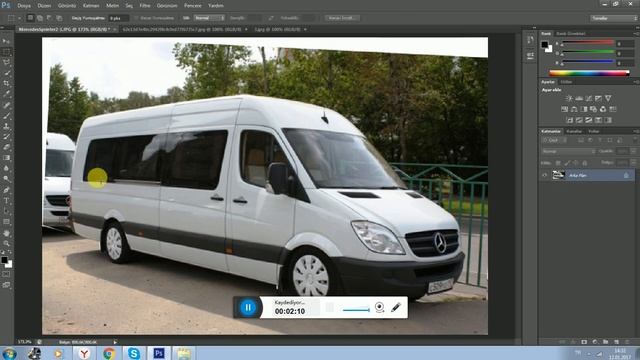
Task: Click the Kenarı İncelt button
Action: click(342, 18)
